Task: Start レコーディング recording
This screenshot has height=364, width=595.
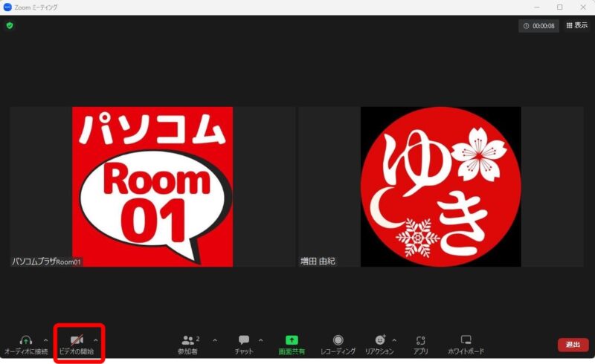Action: [338, 345]
